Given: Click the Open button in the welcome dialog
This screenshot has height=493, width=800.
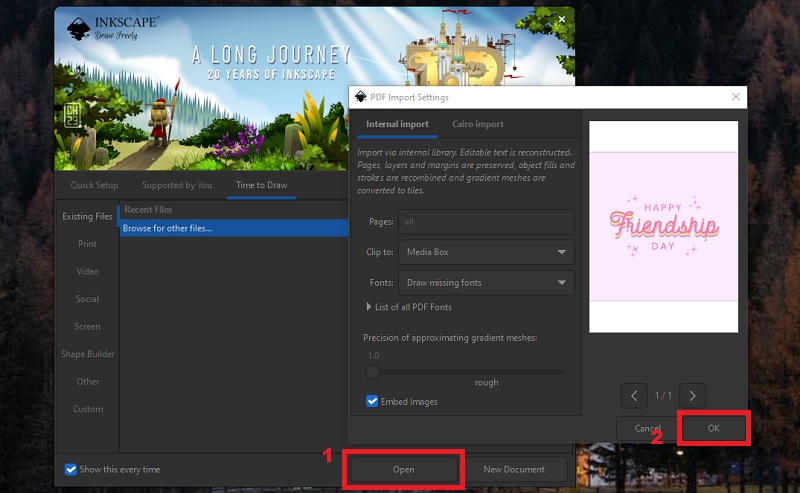Looking at the screenshot, I should (403, 469).
